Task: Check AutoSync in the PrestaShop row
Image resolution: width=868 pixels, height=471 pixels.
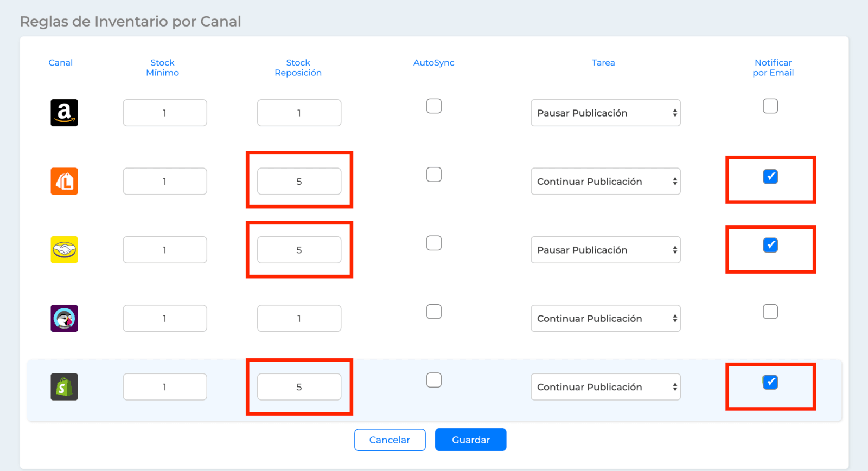Action: click(x=434, y=312)
